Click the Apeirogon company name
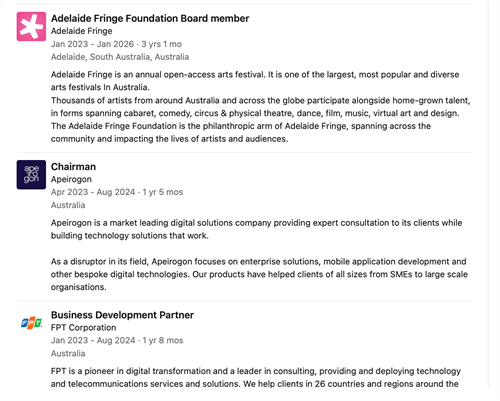Screen dimensions: 500x401 (x=71, y=179)
